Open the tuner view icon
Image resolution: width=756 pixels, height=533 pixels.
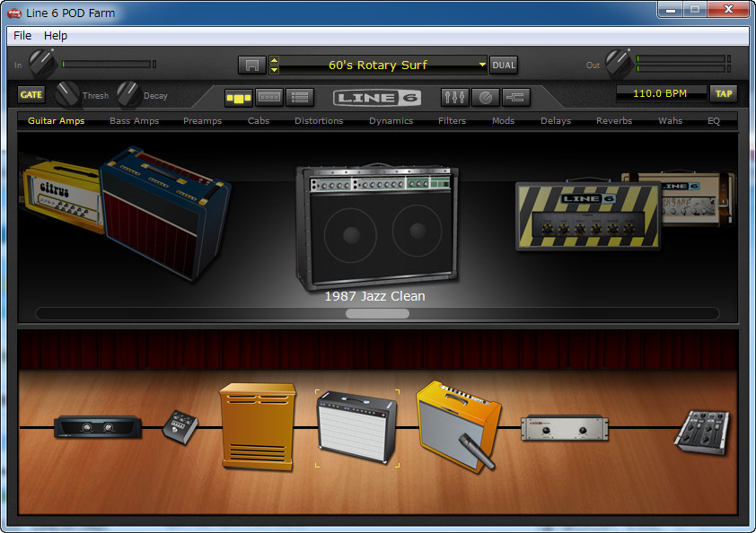486,97
